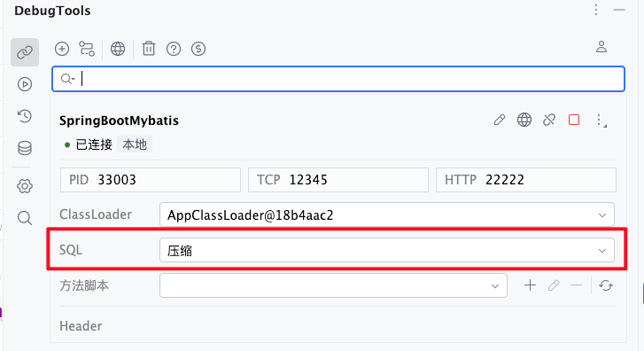
Task: Open help question-mark toolbar icon
Action: coord(174,49)
